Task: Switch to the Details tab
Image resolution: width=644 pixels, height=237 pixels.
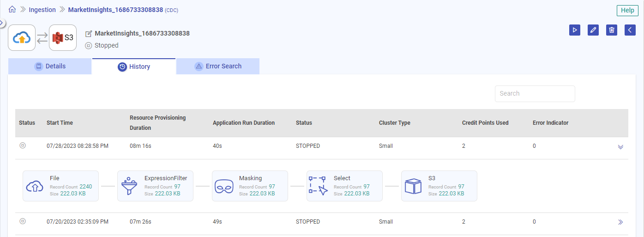Action: [50, 66]
